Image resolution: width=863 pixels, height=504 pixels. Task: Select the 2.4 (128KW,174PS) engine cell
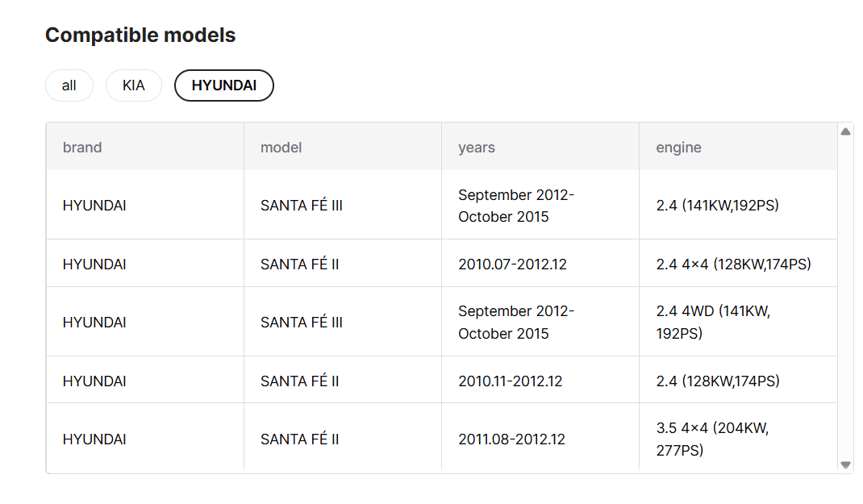738,380
